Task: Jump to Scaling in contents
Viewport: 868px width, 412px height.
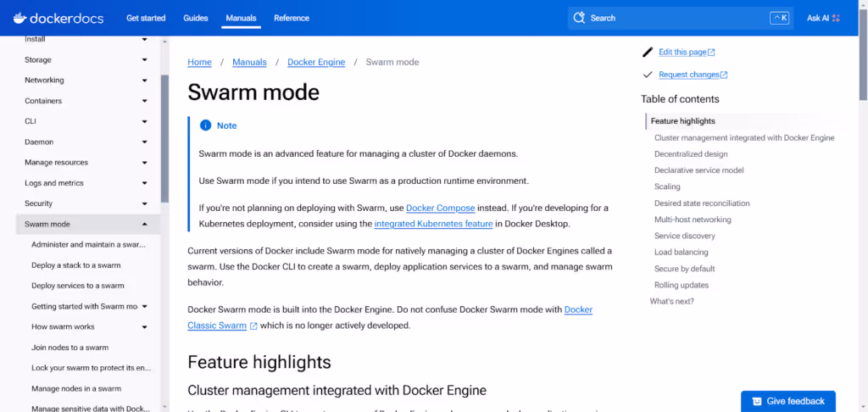Action: coord(667,187)
